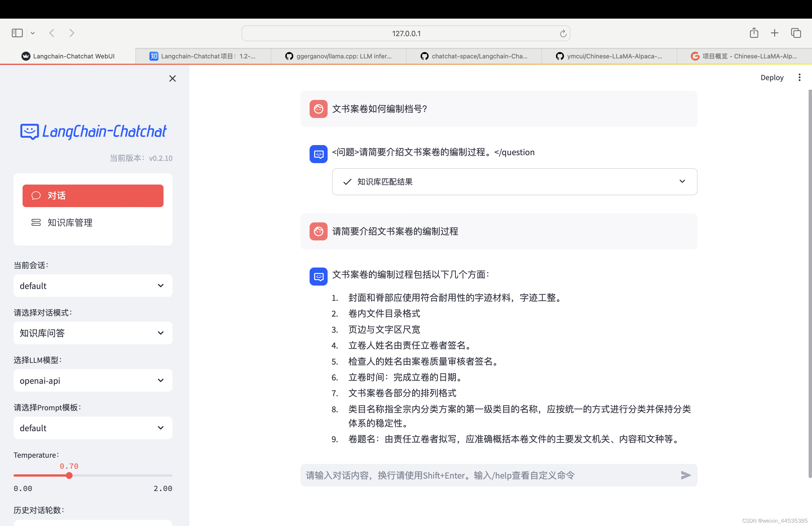Show tab overview icon
Image resolution: width=812 pixels, height=526 pixels.
tap(796, 33)
